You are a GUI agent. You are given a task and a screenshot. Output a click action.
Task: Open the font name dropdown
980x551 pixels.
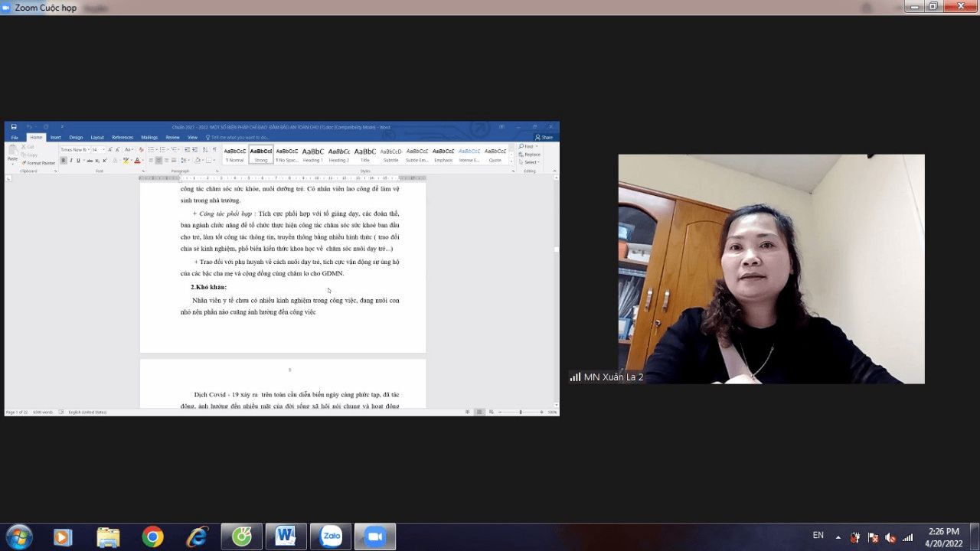87,150
